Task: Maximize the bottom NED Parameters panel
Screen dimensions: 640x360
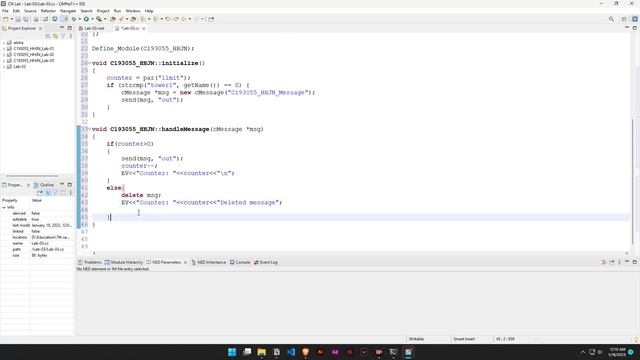Action: pos(635,262)
